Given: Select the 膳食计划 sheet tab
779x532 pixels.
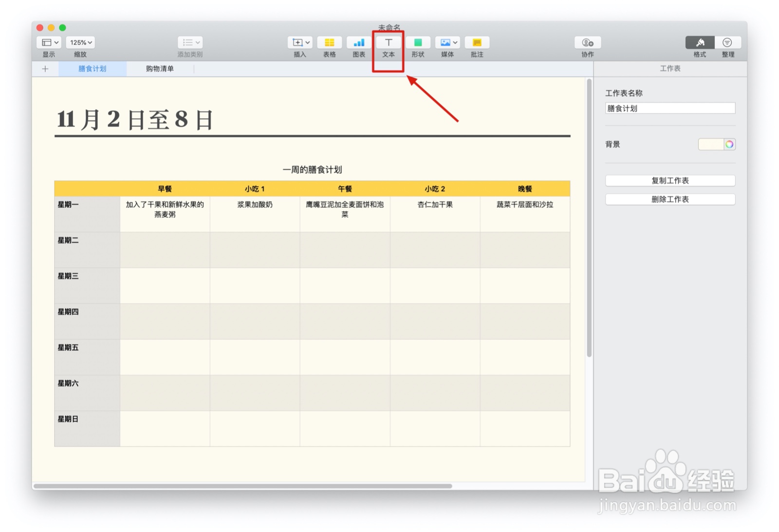Looking at the screenshot, I should (x=93, y=69).
